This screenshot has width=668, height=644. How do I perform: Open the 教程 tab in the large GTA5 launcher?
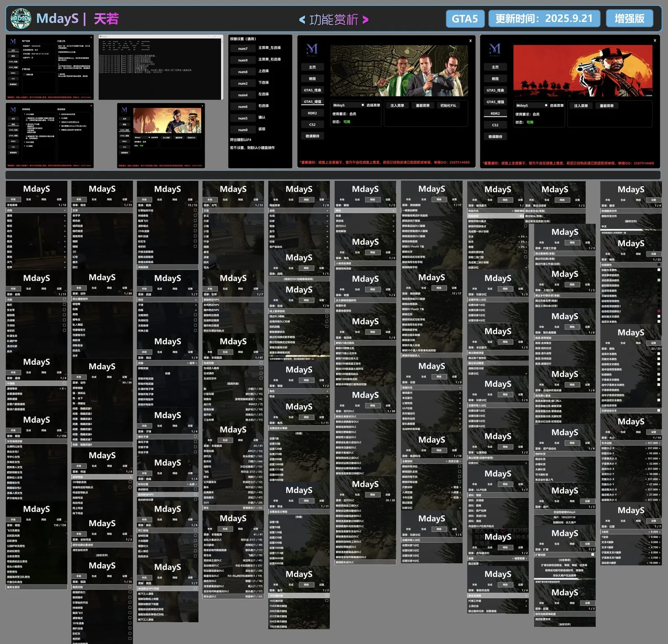pyautogui.click(x=312, y=79)
